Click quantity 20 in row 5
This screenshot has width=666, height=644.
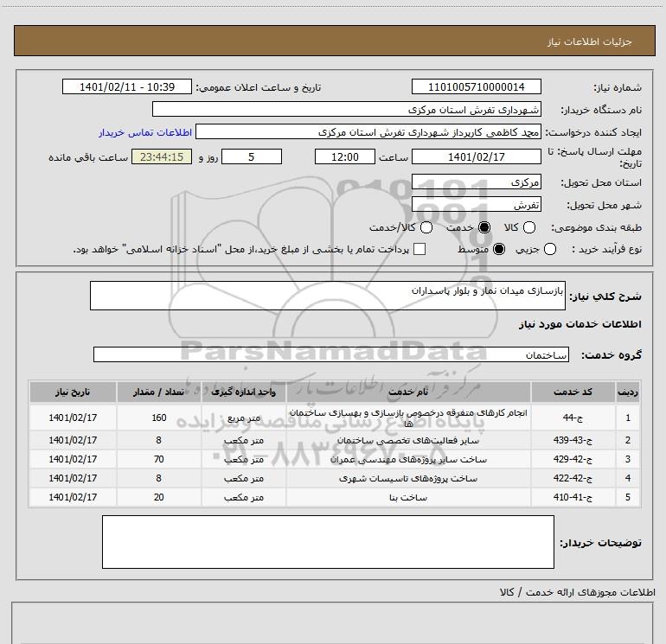[159, 497]
